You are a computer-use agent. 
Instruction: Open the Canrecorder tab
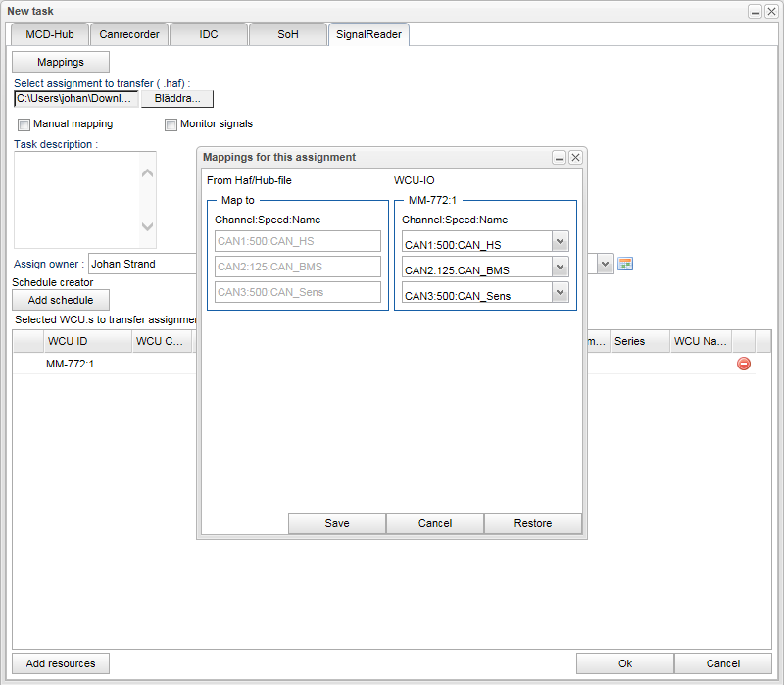(x=129, y=34)
